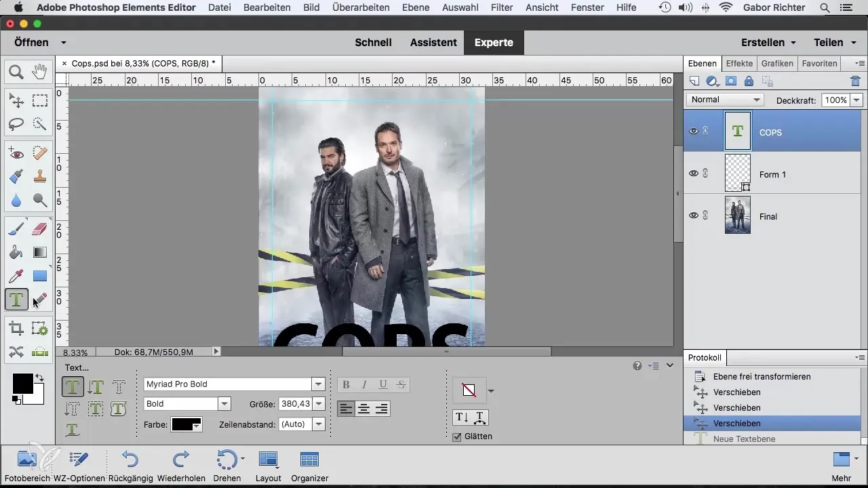Screen dimensions: 868x488
Task: Click the Rückgängig undo button
Action: tap(130, 466)
